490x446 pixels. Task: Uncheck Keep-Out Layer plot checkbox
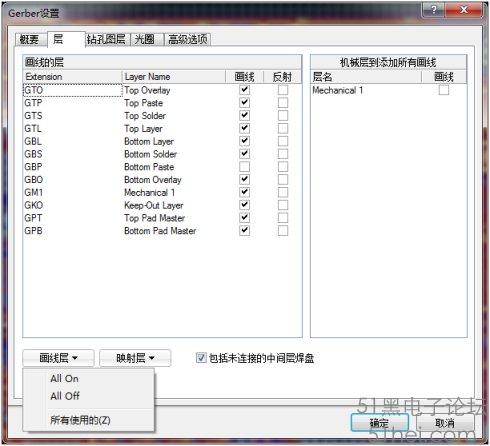pos(244,205)
